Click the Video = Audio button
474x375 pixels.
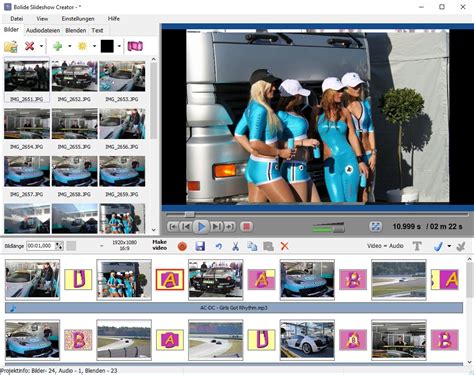tap(385, 246)
